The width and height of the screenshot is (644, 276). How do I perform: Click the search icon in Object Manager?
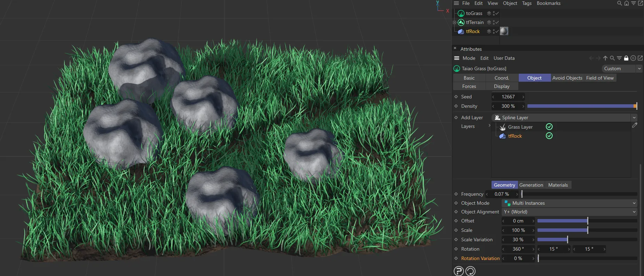click(x=619, y=3)
